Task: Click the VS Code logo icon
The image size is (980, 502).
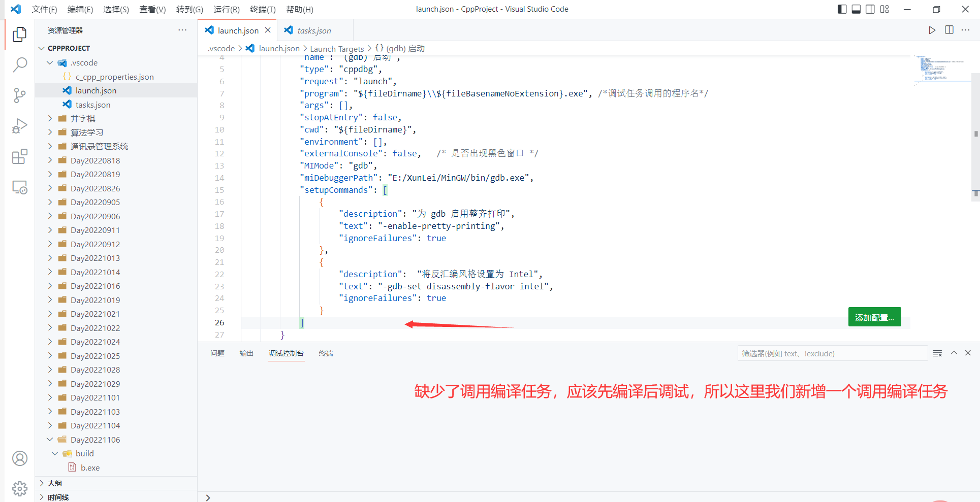Action: [x=16, y=9]
